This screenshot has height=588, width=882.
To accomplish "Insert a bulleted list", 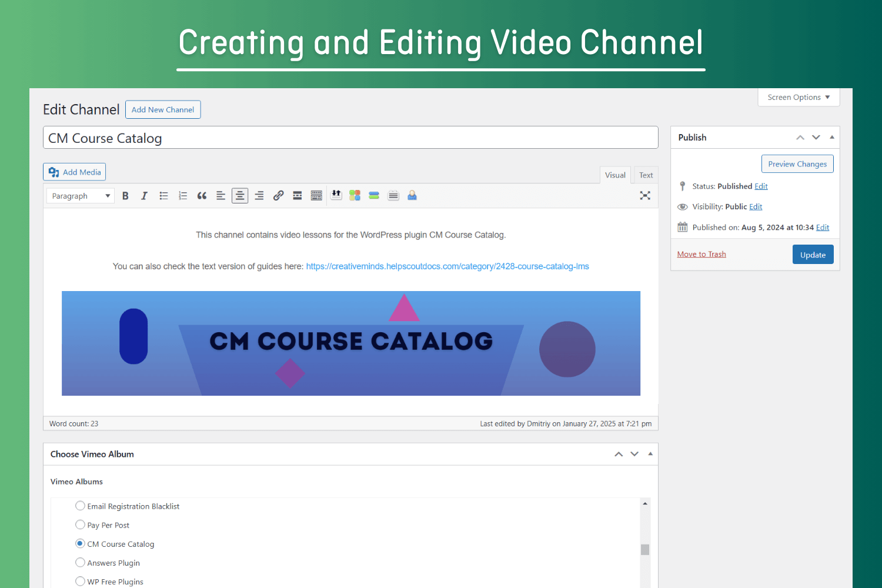I will point(163,196).
